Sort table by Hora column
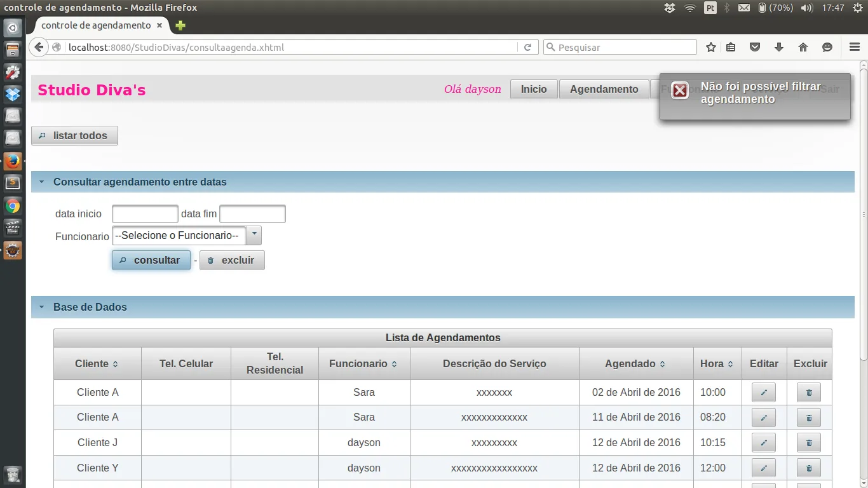Screen dimensions: 868x488 (731, 364)
